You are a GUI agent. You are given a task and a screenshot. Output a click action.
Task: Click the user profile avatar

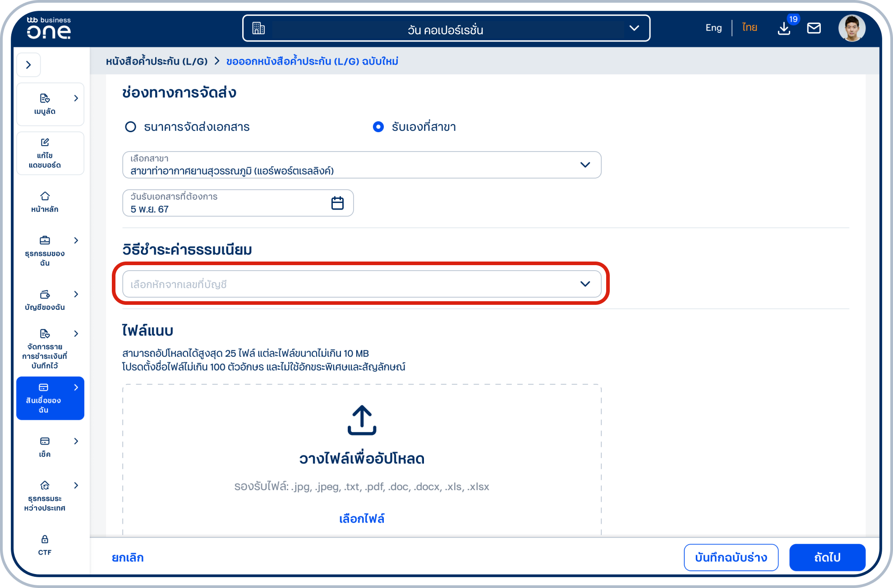(x=852, y=28)
